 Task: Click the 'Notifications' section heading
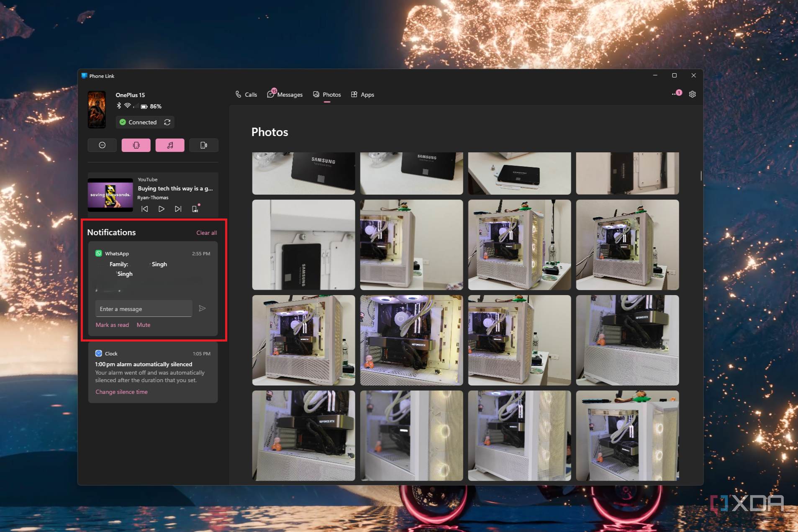[111, 232]
